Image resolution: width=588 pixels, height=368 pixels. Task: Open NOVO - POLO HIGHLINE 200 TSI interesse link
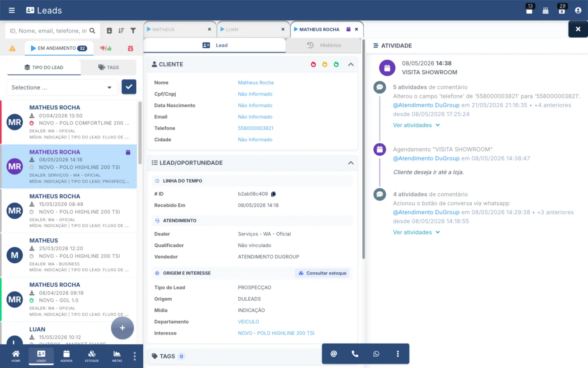(x=276, y=333)
